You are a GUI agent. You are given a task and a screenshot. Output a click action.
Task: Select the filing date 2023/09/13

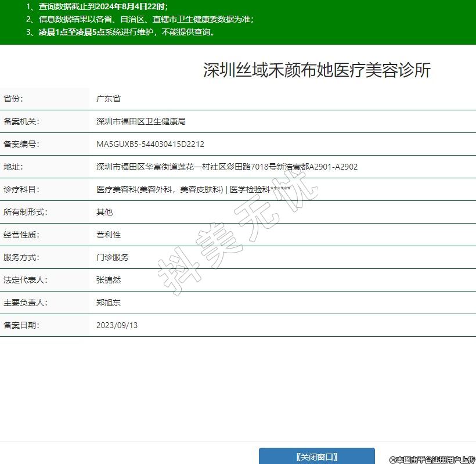point(117,325)
